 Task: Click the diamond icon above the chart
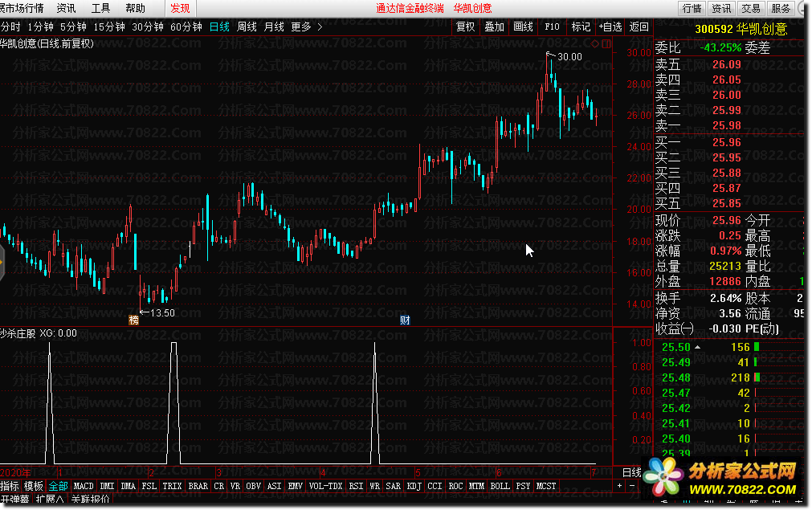click(x=595, y=44)
